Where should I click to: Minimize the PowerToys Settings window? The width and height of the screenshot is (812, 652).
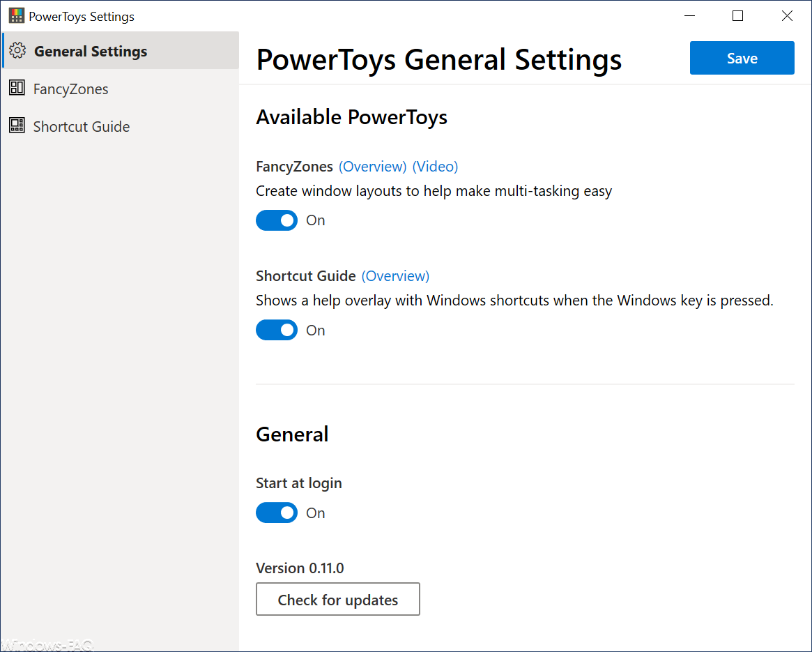coord(689,16)
